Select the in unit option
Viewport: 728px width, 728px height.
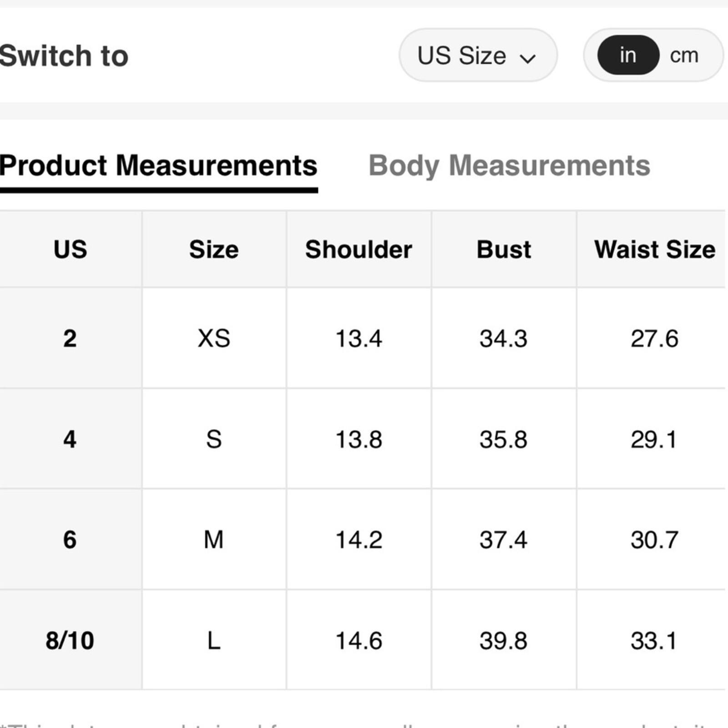click(628, 55)
